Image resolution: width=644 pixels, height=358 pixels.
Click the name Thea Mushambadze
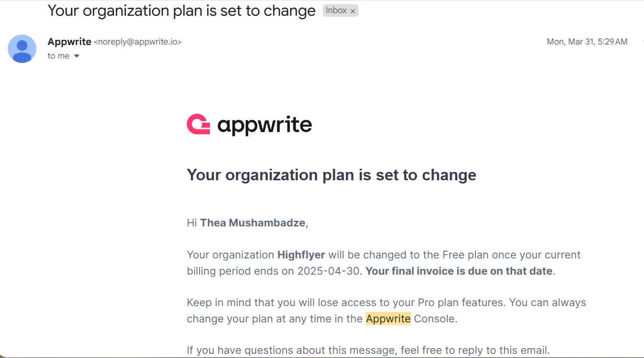[252, 223]
